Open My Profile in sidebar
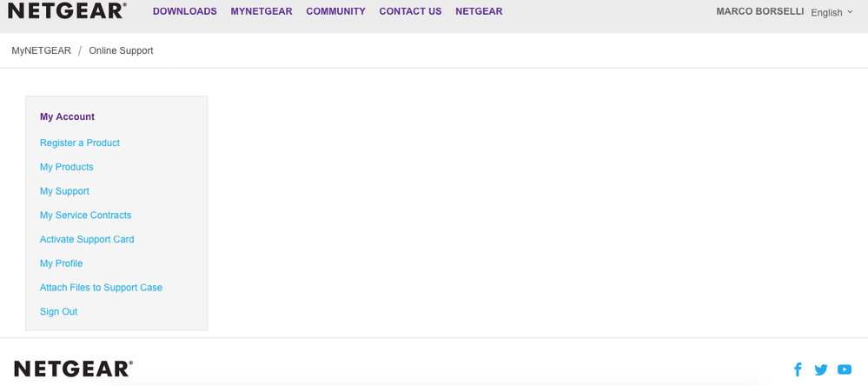This screenshot has width=868, height=386. (x=62, y=263)
